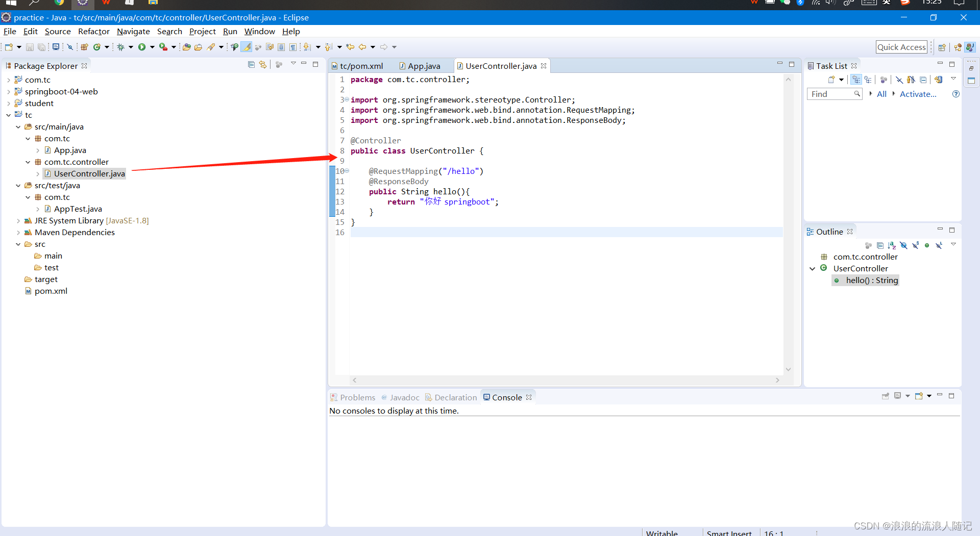Click the Save toolbar icon
Viewport: 980px width, 536px height.
(x=30, y=47)
